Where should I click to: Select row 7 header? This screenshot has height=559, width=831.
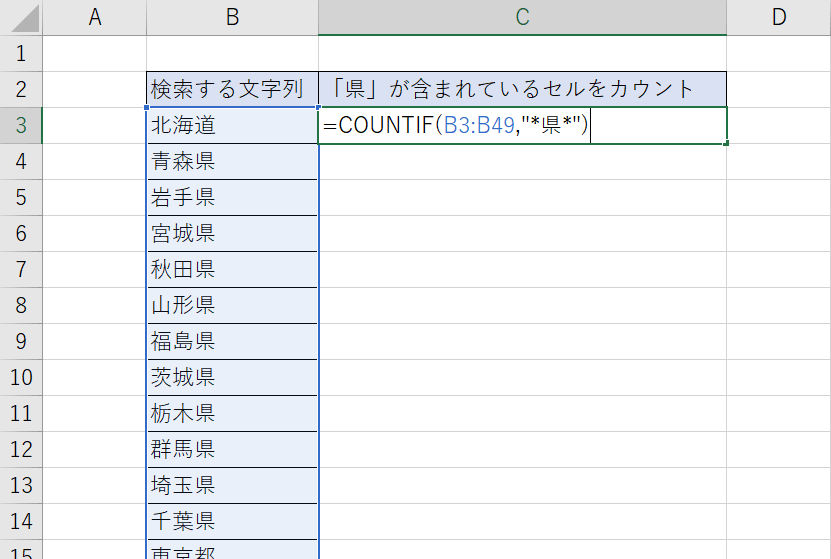[21, 270]
